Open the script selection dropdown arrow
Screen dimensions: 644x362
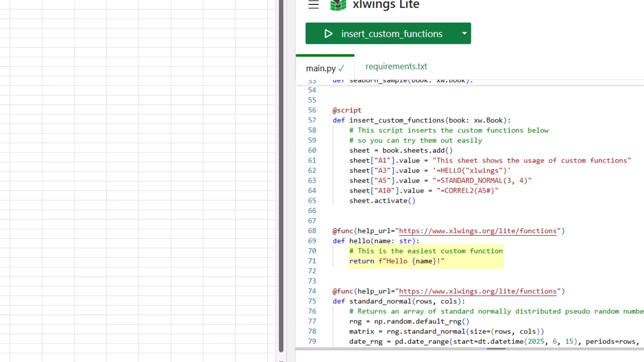click(465, 34)
